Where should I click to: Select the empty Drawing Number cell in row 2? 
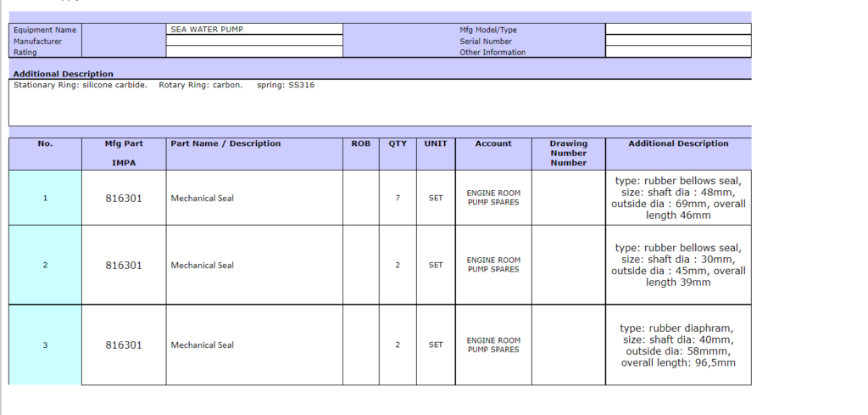568,265
